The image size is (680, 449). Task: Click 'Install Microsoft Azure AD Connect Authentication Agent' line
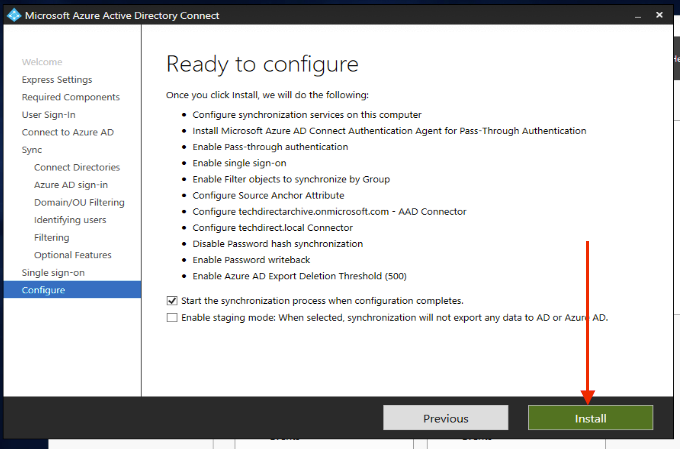click(x=389, y=131)
